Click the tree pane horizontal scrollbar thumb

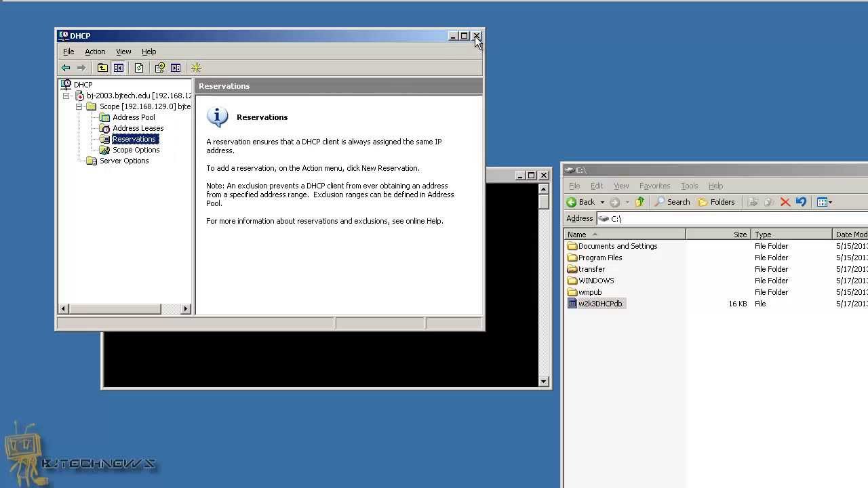tap(115, 309)
